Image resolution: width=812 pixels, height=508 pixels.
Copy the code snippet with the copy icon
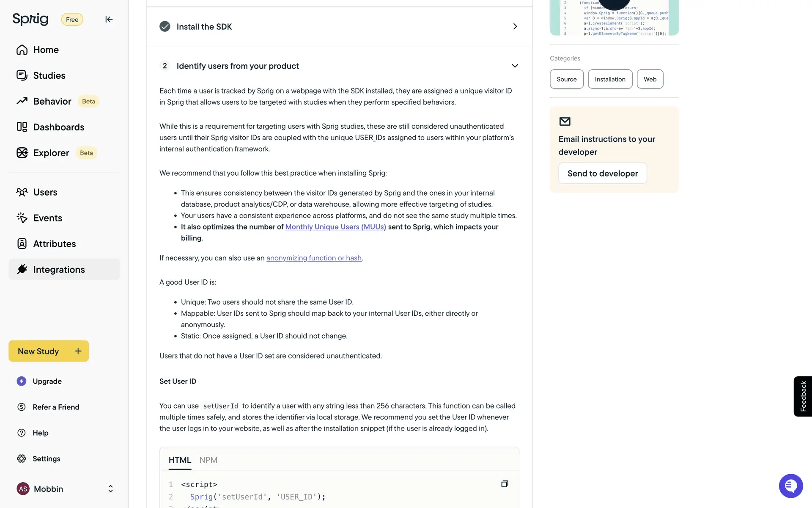click(505, 484)
